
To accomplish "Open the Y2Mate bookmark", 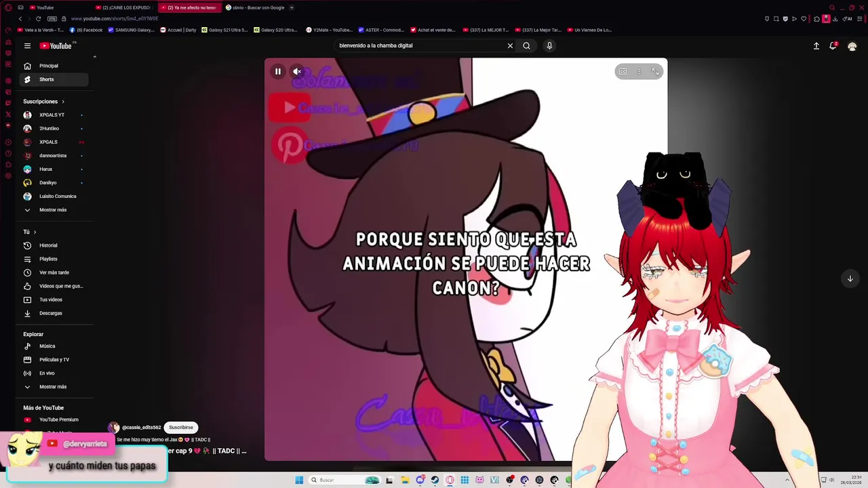I will (x=330, y=30).
